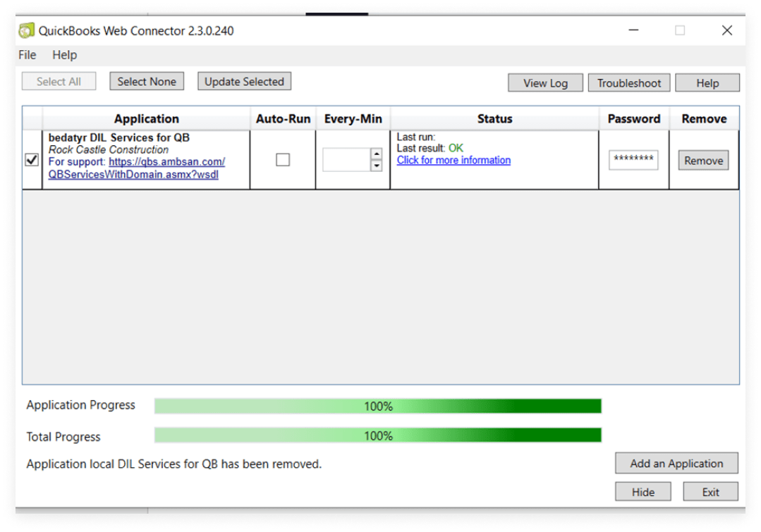Screen dimensions: 761x532
Task: Click the Every-Min input field
Action: pyautogui.click(x=346, y=159)
